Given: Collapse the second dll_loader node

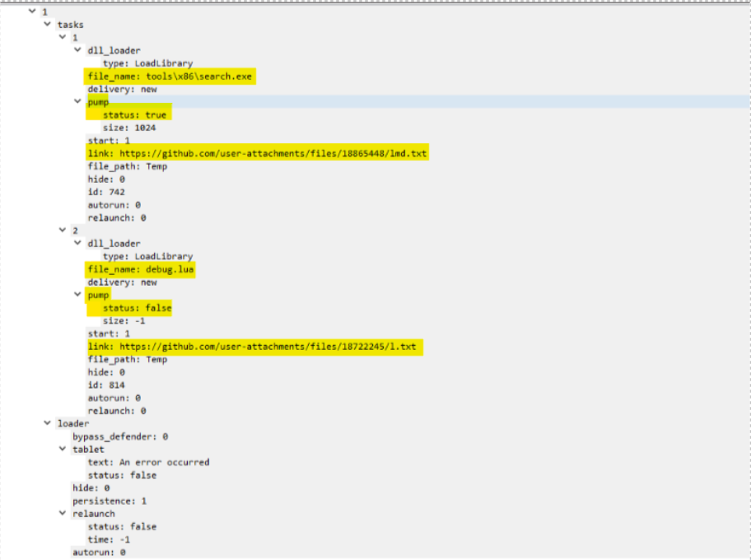Looking at the screenshot, I should pyautogui.click(x=78, y=244).
